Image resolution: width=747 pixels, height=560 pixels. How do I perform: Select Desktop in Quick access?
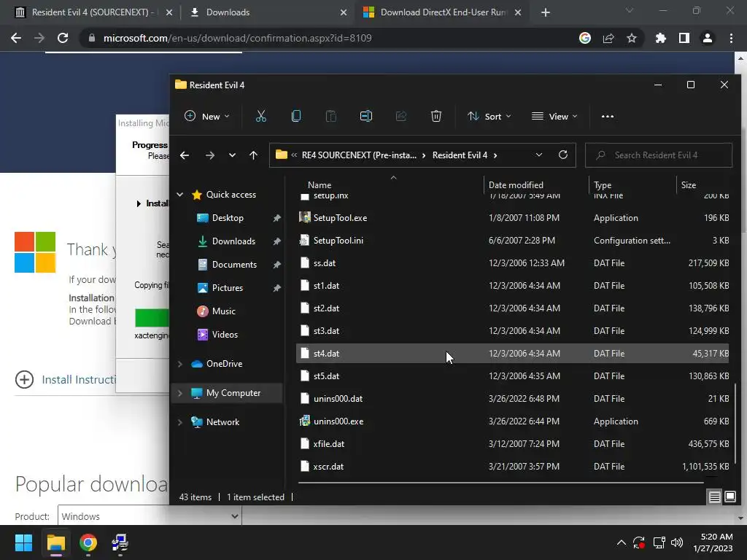pyautogui.click(x=228, y=217)
